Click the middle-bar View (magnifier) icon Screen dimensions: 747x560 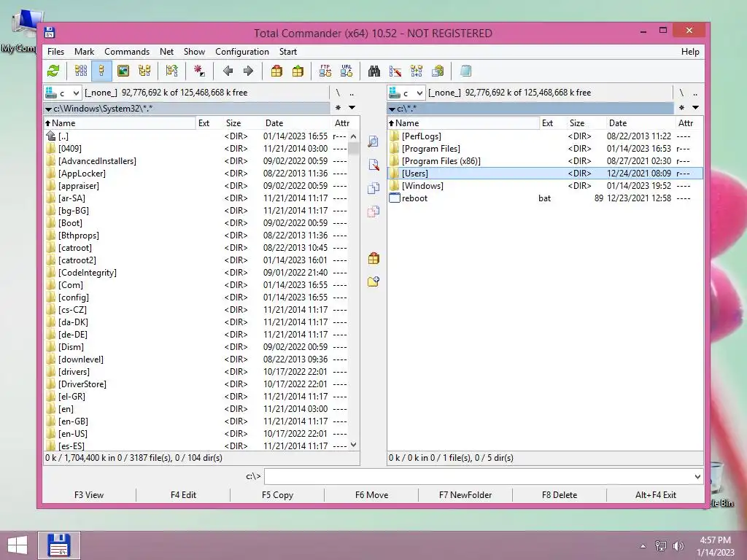[373, 141]
